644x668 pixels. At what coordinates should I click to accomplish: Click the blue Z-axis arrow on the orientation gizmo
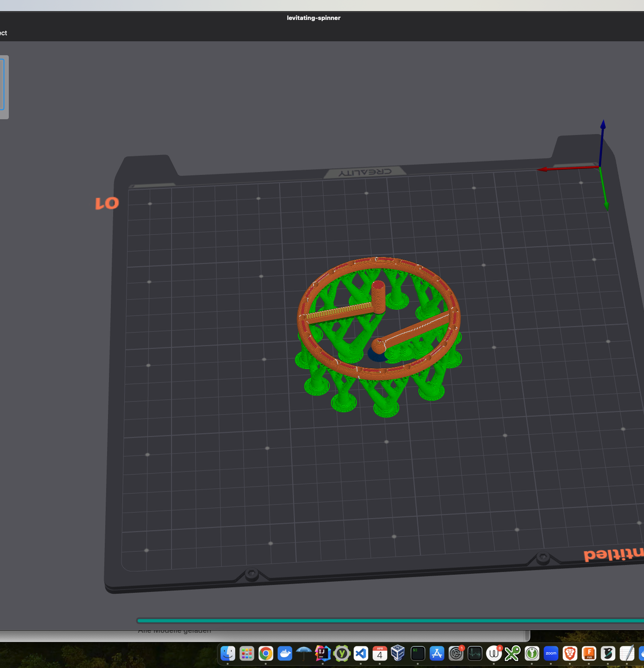(603, 124)
